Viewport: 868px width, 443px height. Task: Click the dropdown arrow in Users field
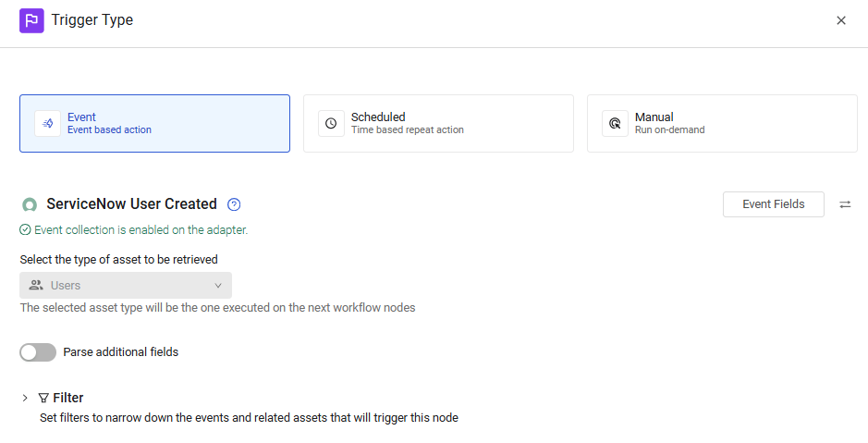coord(218,286)
